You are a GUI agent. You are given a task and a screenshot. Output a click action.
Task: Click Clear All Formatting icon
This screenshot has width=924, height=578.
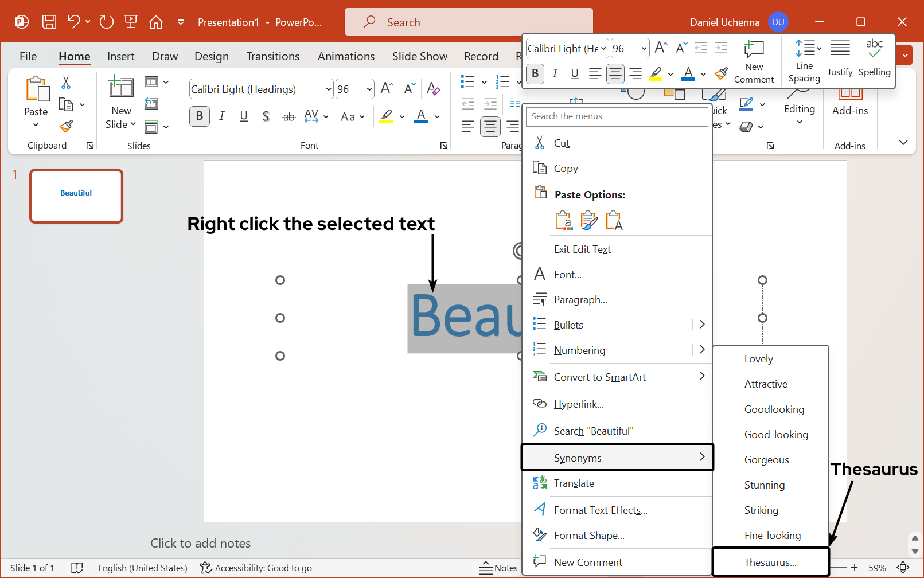433,89
